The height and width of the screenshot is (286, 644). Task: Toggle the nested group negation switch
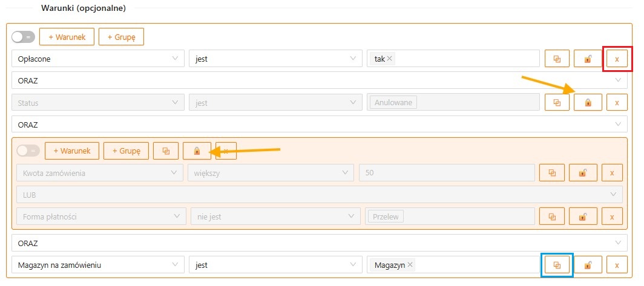(28, 151)
